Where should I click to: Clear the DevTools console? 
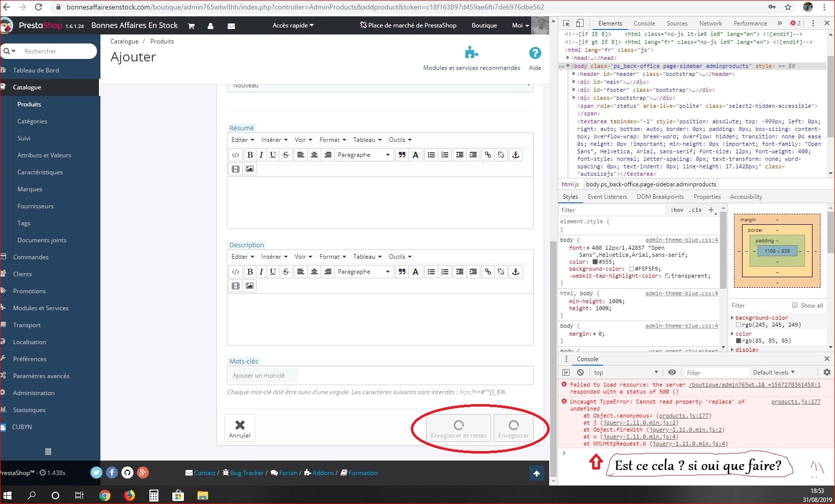tap(580, 372)
